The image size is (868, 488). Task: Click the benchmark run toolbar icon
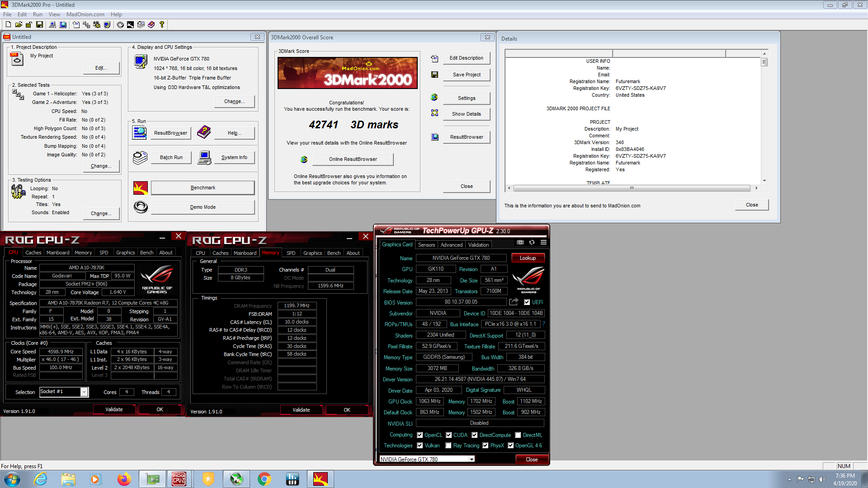130,24
